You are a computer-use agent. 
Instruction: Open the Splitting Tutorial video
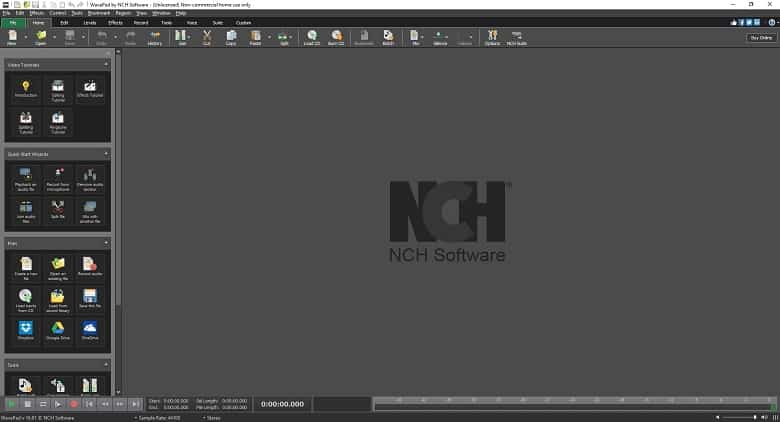(26, 122)
